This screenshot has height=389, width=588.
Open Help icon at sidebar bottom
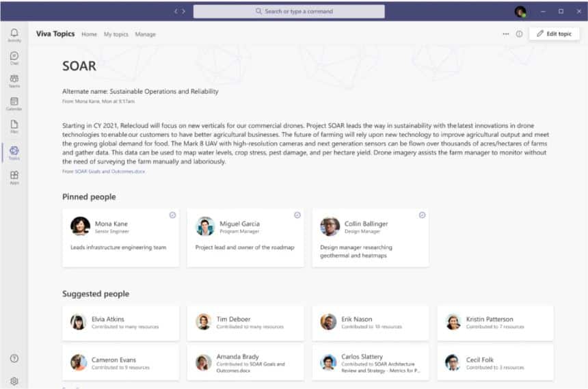pos(14,358)
